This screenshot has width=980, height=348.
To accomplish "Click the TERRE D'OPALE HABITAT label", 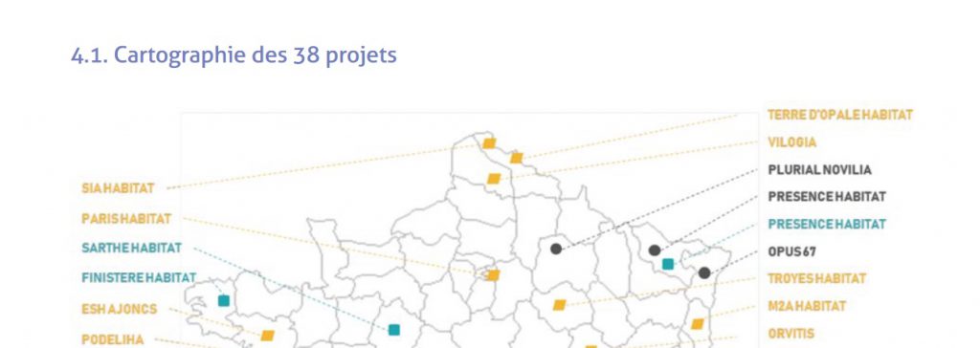I will (x=840, y=115).
